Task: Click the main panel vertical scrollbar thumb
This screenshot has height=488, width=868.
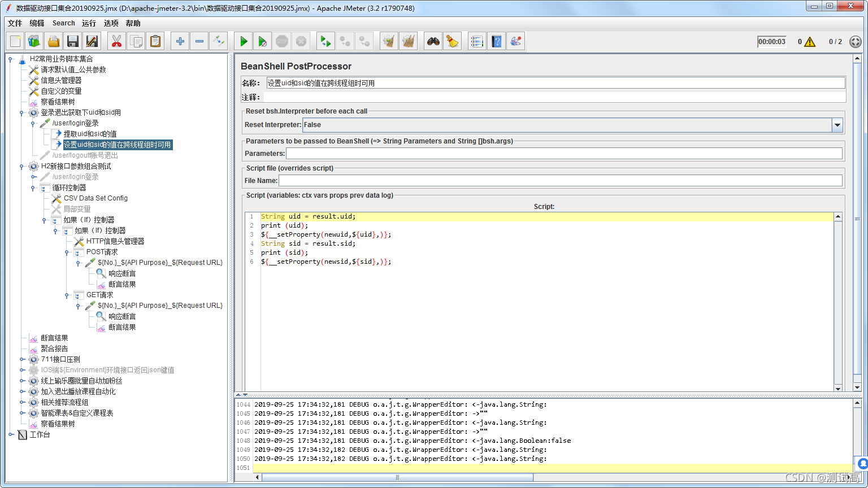Action: [857, 219]
